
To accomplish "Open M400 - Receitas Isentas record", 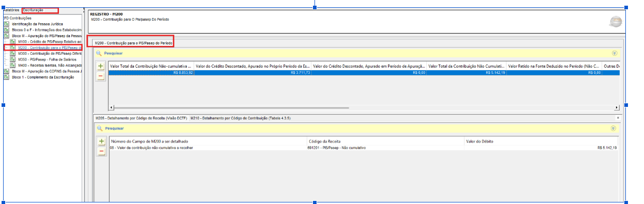I will click(x=50, y=66).
